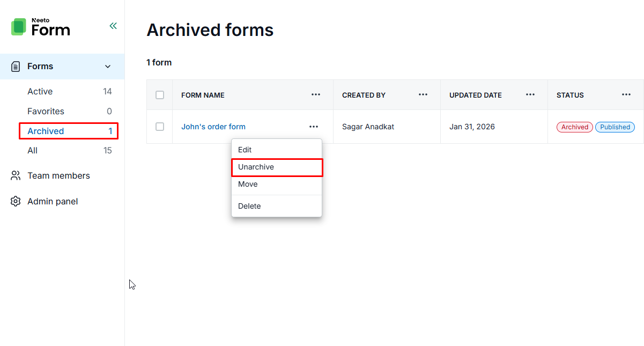644x346 pixels.
Task: Collapse the sidebar with double-chevron icon
Action: (113, 26)
